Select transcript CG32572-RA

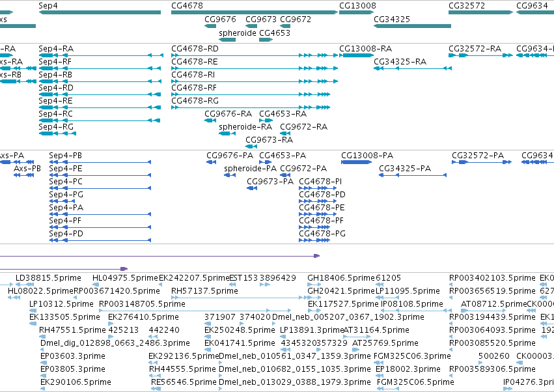(475, 48)
